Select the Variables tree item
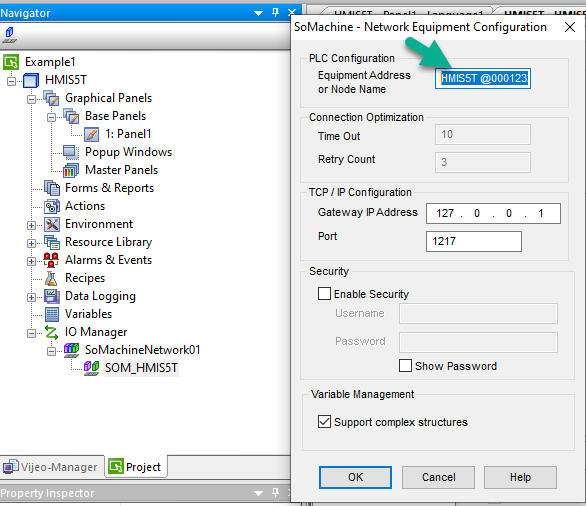The height and width of the screenshot is (506, 586). click(89, 314)
